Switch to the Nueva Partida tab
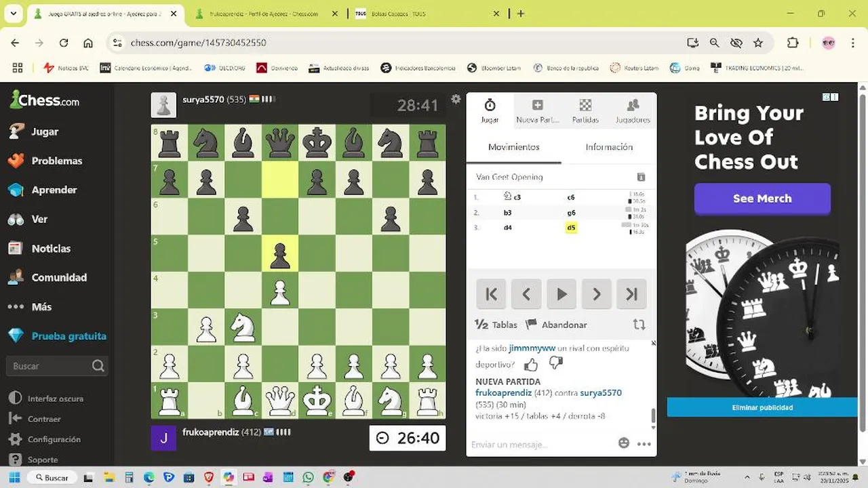 pyautogui.click(x=538, y=111)
